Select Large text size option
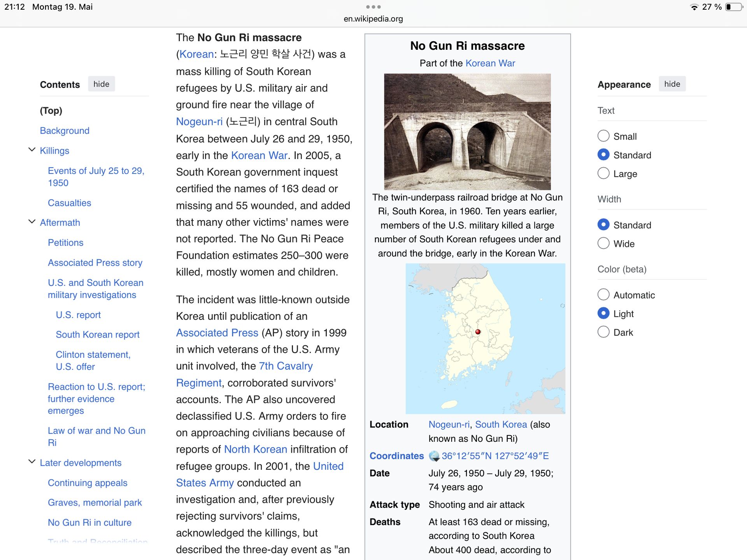 click(x=603, y=173)
